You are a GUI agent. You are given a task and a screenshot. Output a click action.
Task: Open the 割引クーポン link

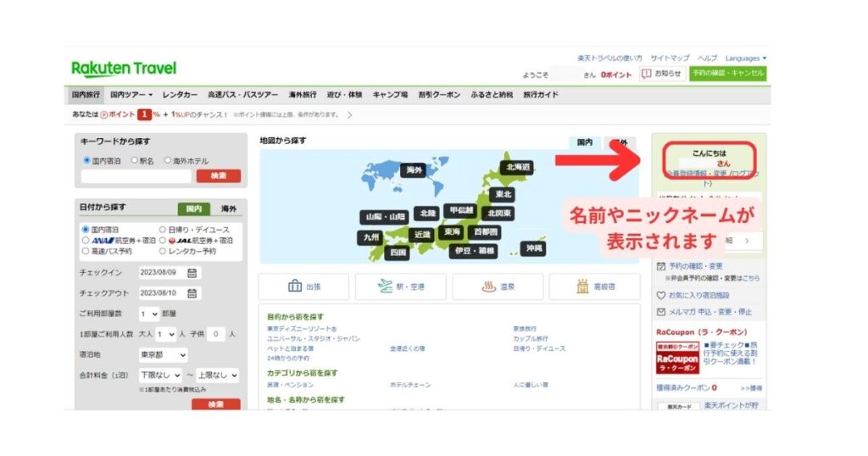(x=440, y=95)
